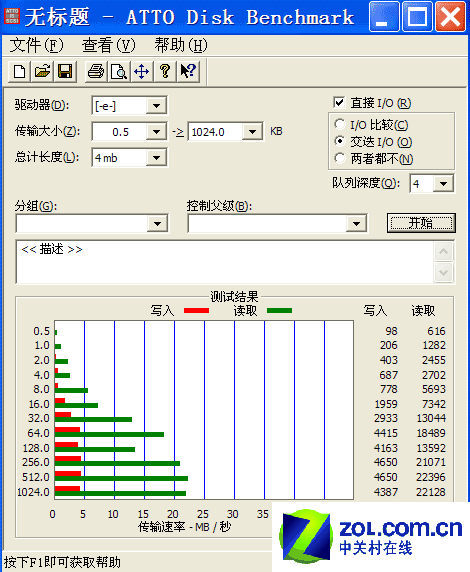Click the 32.0 row read value 13044

pyautogui.click(x=431, y=418)
